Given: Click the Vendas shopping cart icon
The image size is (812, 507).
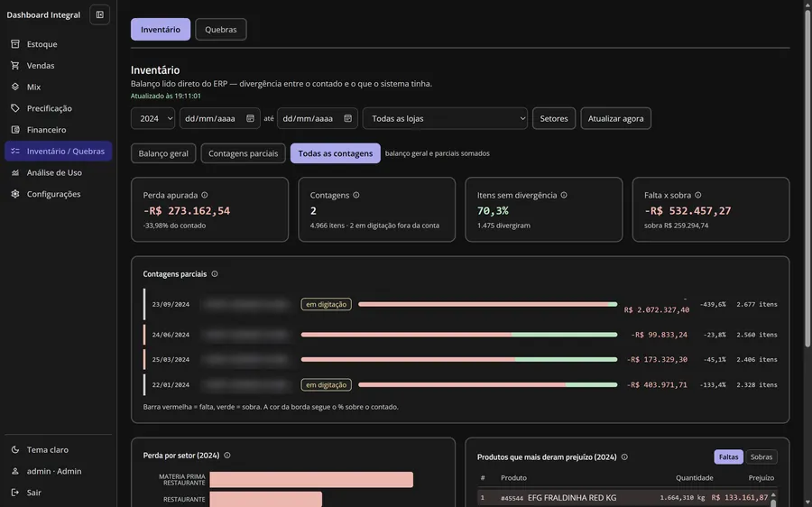Looking at the screenshot, I should [15, 65].
